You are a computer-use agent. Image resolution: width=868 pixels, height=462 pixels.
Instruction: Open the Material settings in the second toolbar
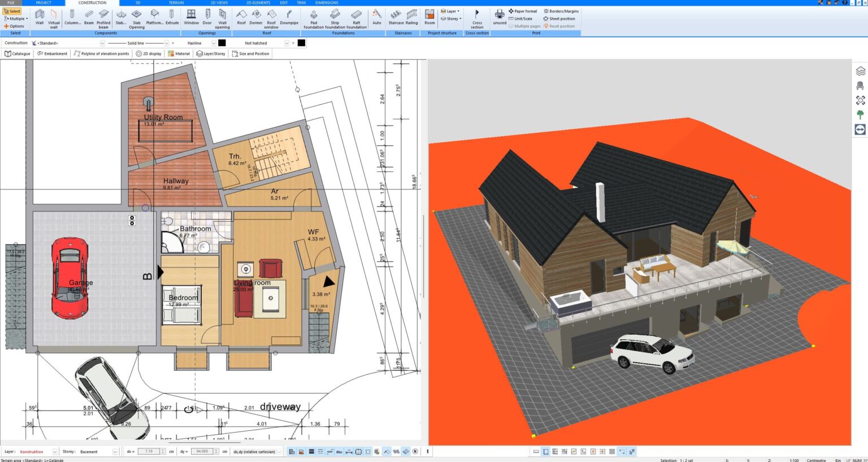pos(179,53)
